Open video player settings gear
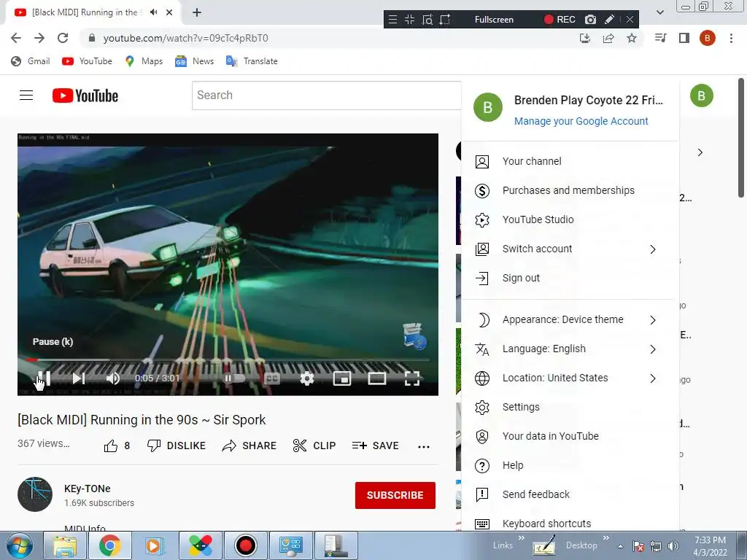 pos(307,378)
